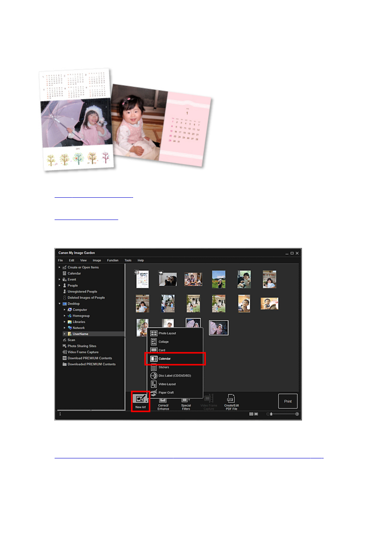
Task: Click the zoom out minus icon
Action: point(267,414)
